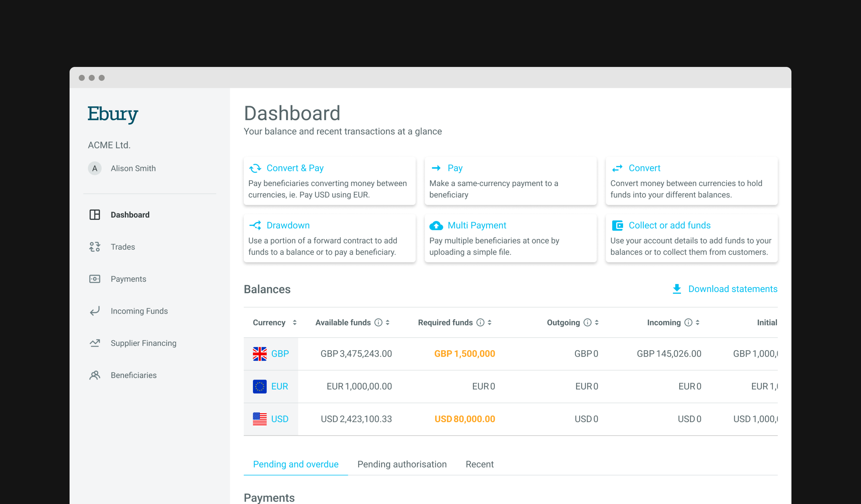
Task: Click the Convert & Pay cycle icon
Action: 255,168
